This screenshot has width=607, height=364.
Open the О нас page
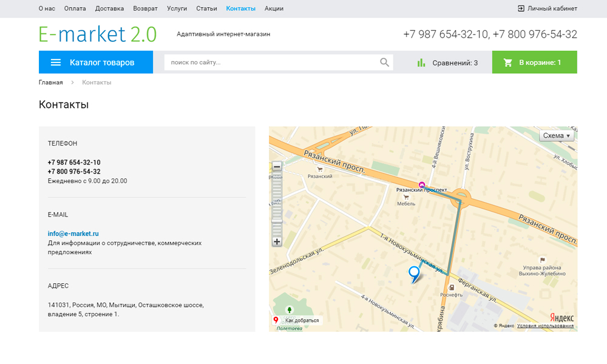coord(47,8)
